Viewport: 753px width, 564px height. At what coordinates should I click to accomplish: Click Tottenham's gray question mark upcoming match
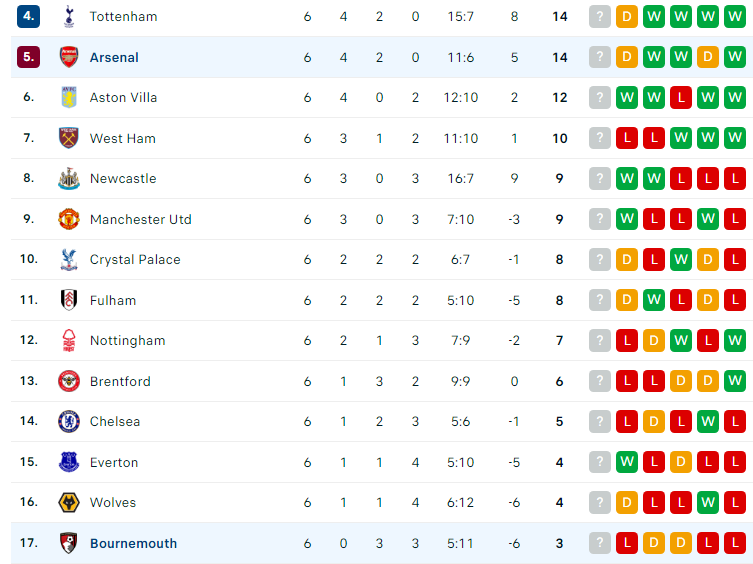[x=600, y=17]
